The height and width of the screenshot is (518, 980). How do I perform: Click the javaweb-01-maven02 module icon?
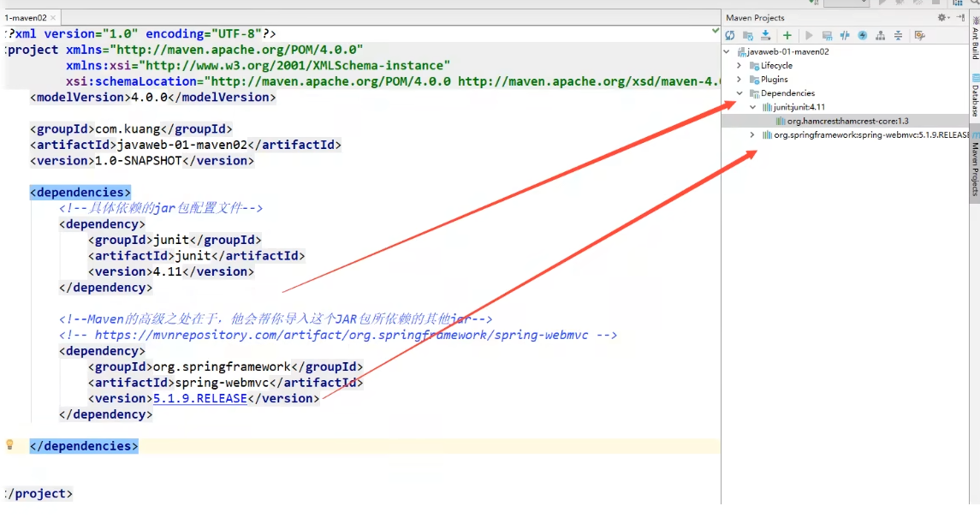[x=741, y=52]
